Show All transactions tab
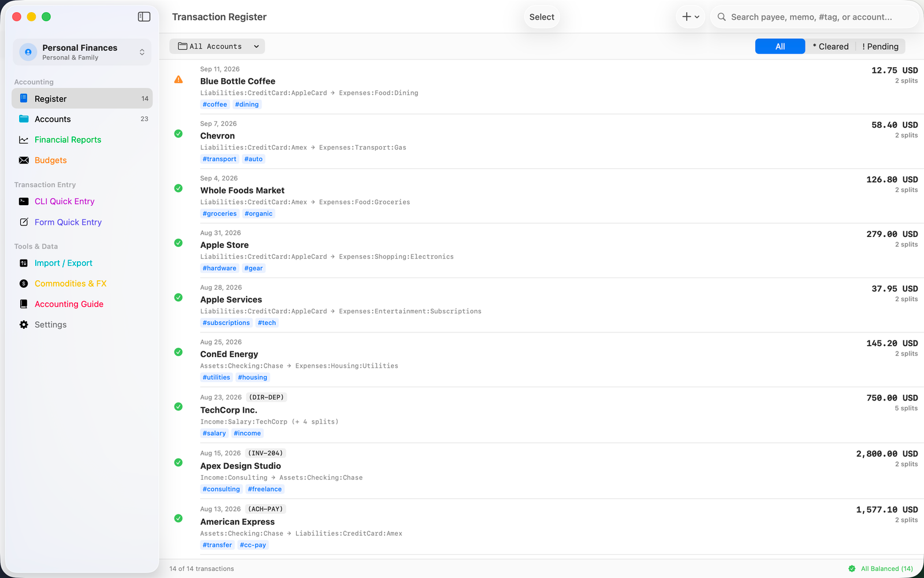This screenshot has height=578, width=924. 780,46
